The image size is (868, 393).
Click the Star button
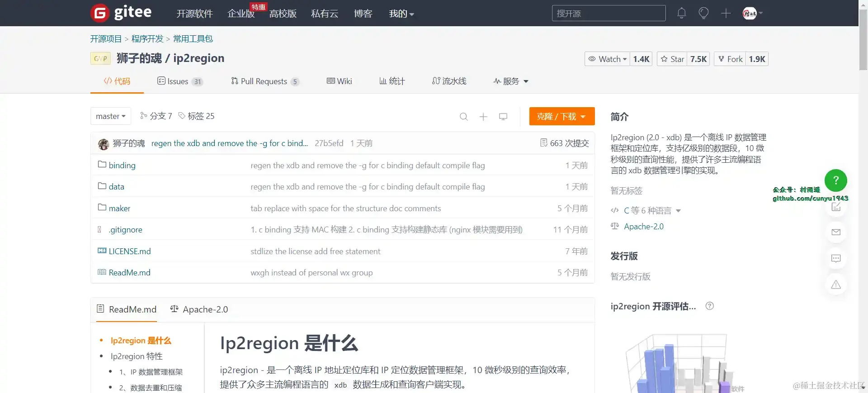672,59
